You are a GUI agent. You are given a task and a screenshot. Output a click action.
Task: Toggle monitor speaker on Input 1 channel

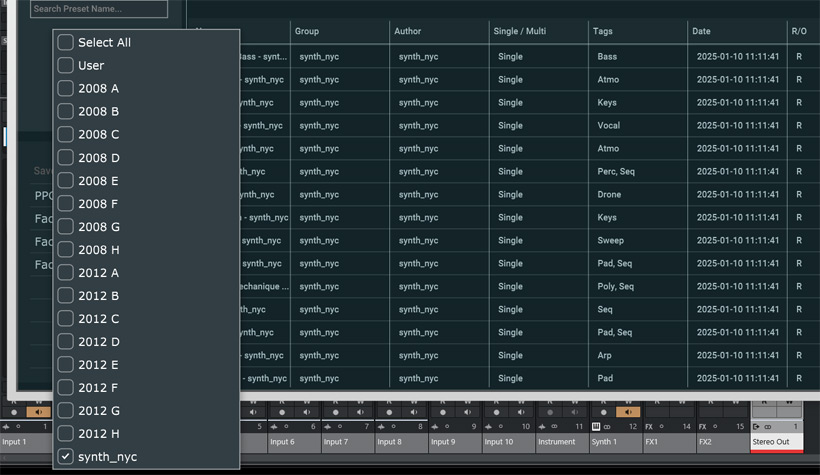coord(39,412)
